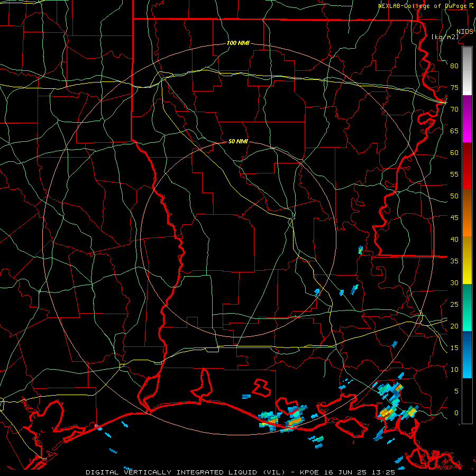Screen dimensions: 476x476
Task: Click the DIGITAL VERTICALLY INTEGRATED LIQUID (VIL) caption
Action: [185, 472]
